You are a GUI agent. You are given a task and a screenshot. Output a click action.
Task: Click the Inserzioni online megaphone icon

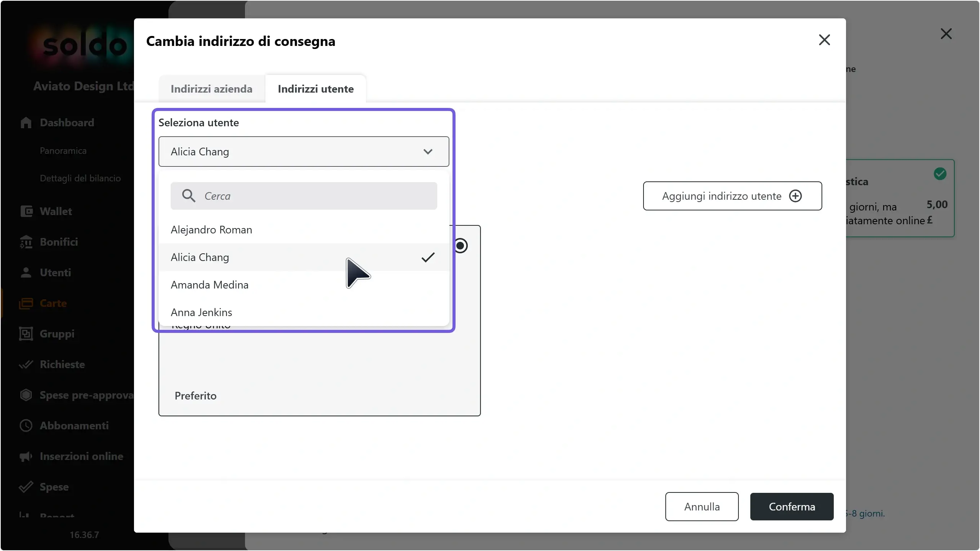26,456
